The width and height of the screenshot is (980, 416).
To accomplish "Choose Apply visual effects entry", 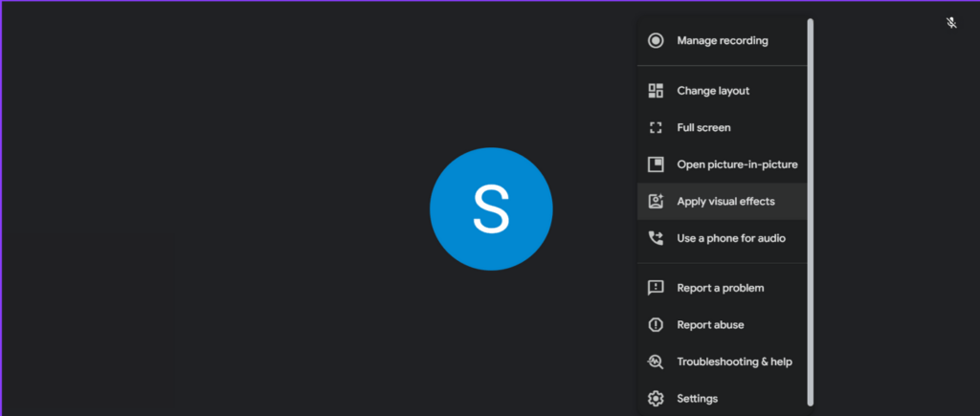I will click(722, 201).
